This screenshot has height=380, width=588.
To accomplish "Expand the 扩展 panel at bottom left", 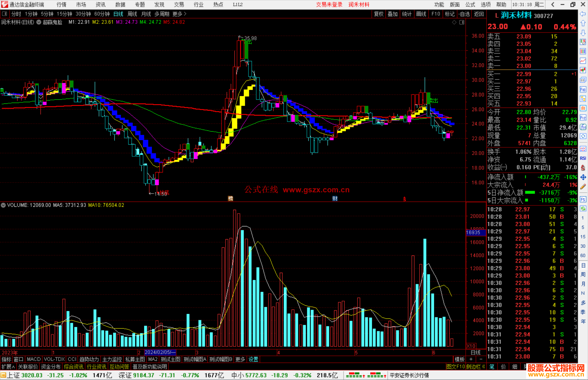I will pyautogui.click(x=8, y=367).
